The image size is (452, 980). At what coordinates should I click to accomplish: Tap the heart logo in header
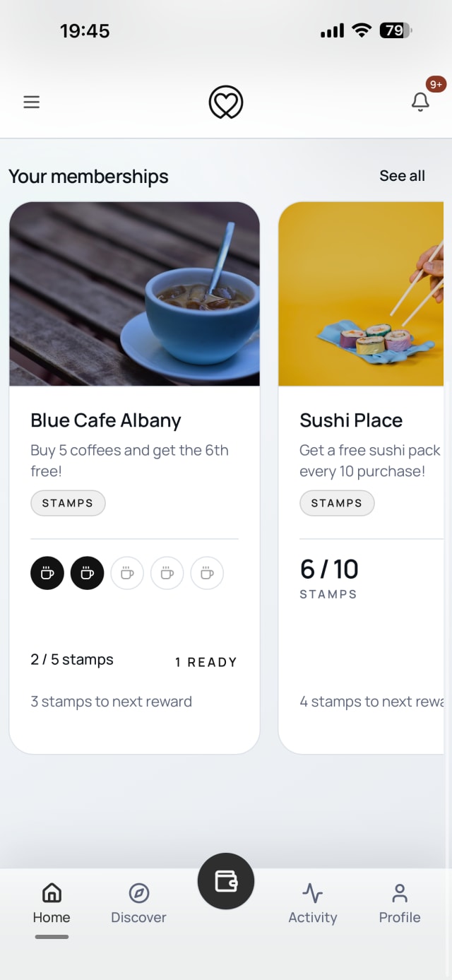point(226,102)
